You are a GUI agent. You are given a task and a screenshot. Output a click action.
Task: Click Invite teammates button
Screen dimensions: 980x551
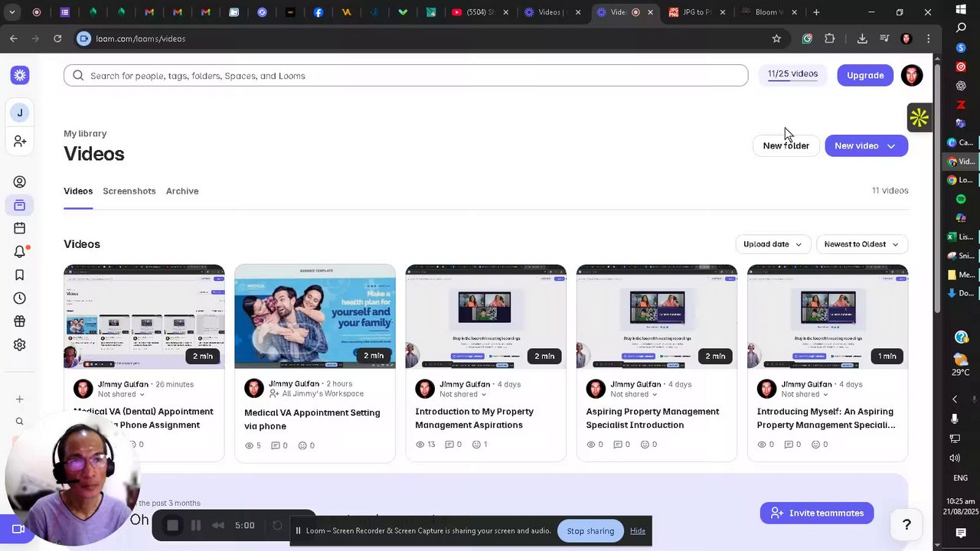click(x=817, y=514)
